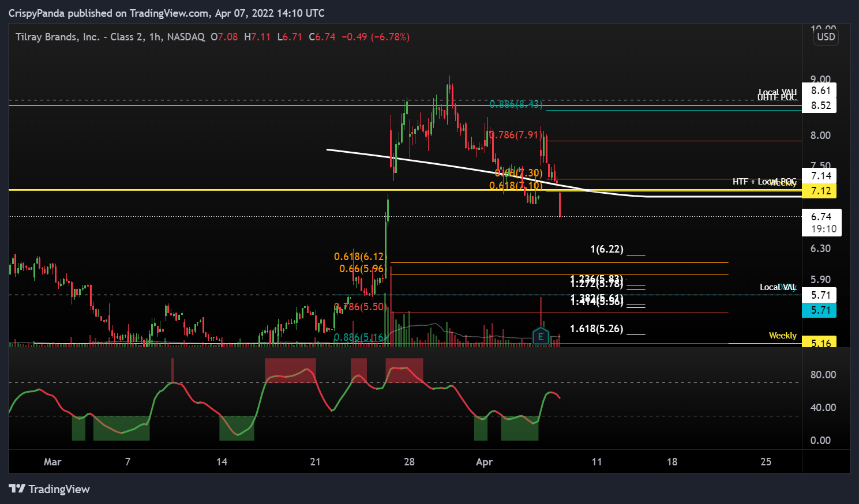Image resolution: width=859 pixels, height=504 pixels.
Task: Click the '25' date on the time axis
Action: pos(766,462)
